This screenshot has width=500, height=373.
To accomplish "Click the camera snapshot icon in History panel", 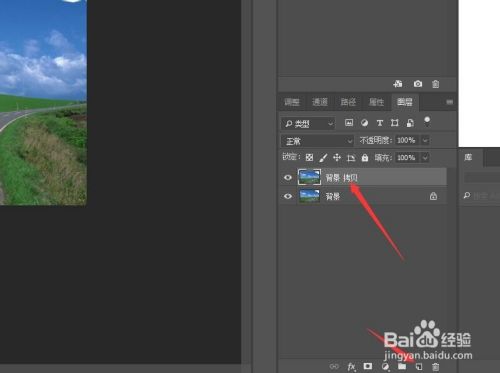I will [418, 84].
